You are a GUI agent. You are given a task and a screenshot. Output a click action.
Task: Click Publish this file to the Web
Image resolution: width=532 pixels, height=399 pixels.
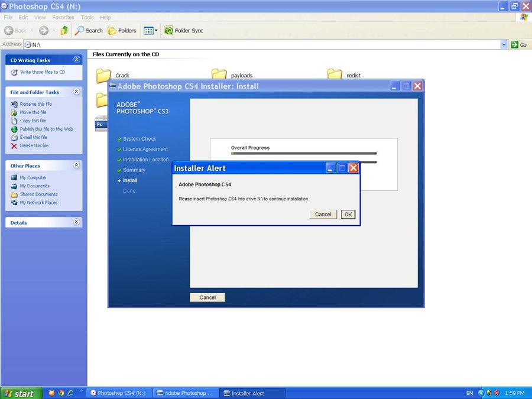(x=47, y=129)
